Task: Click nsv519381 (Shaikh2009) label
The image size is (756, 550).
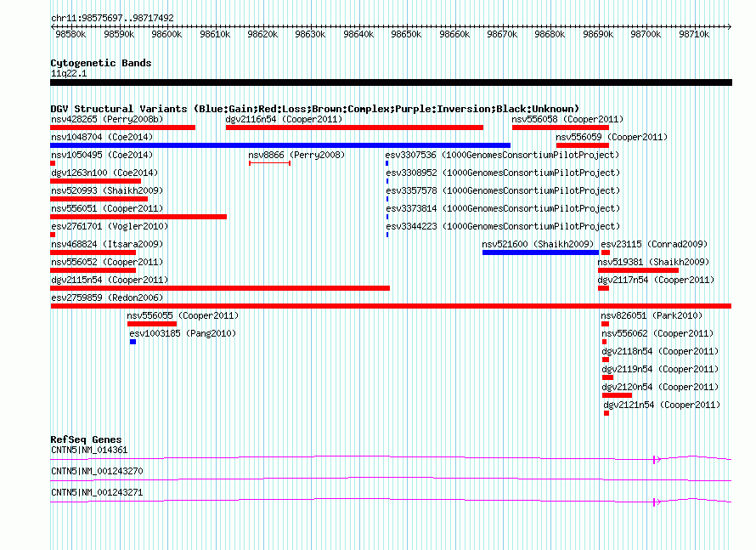Action: 653,262
